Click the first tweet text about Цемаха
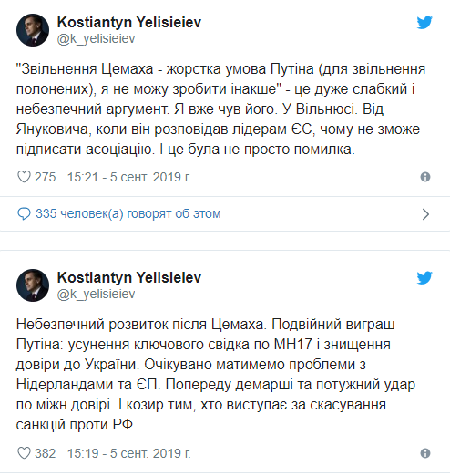450x476 pixels. (220, 109)
